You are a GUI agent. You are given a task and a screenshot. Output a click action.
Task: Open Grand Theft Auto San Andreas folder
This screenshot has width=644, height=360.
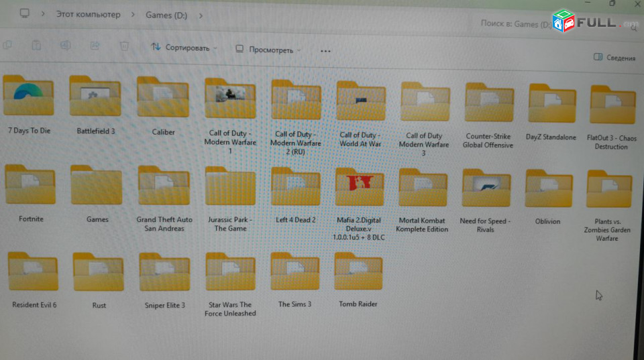[x=164, y=185]
